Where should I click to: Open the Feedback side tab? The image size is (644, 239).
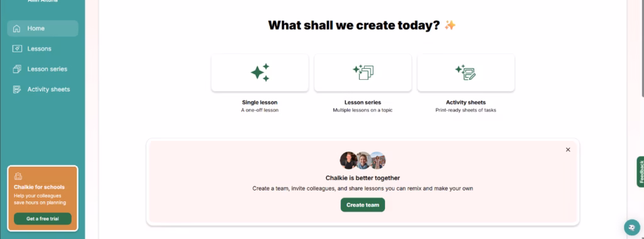(x=640, y=172)
